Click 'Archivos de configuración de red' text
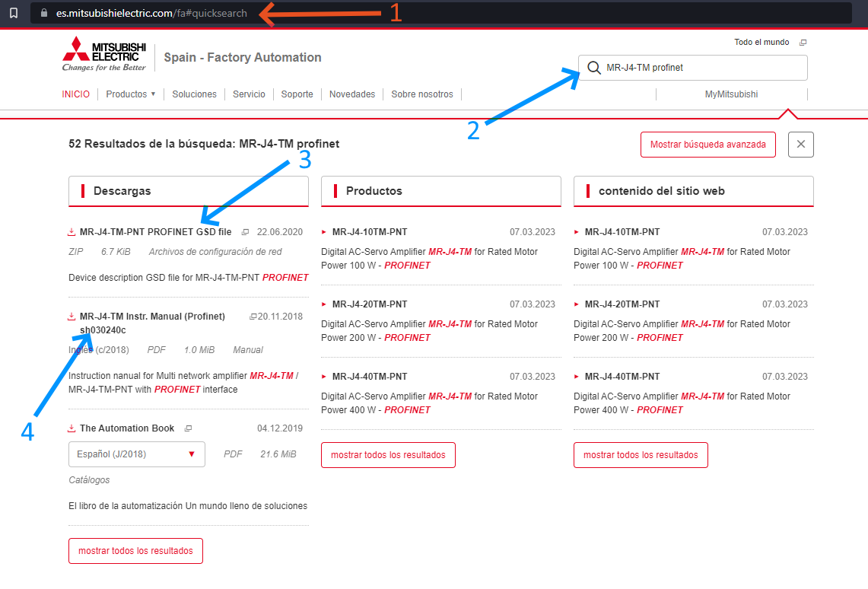This screenshot has height=589, width=868. [215, 252]
